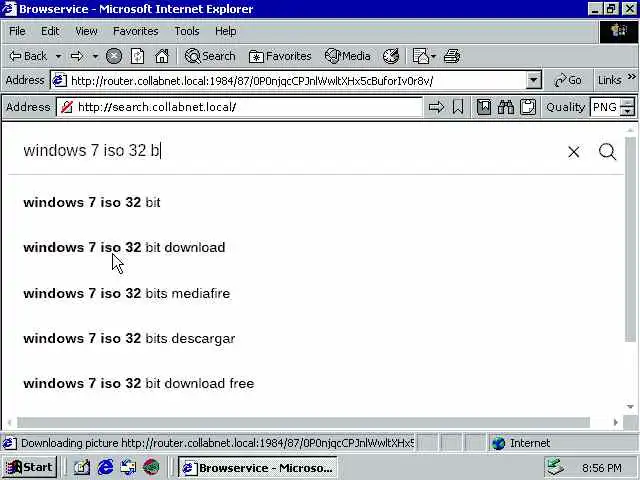Click the Browservice go arrow icon
The width and height of the screenshot is (640, 480).
click(436, 107)
